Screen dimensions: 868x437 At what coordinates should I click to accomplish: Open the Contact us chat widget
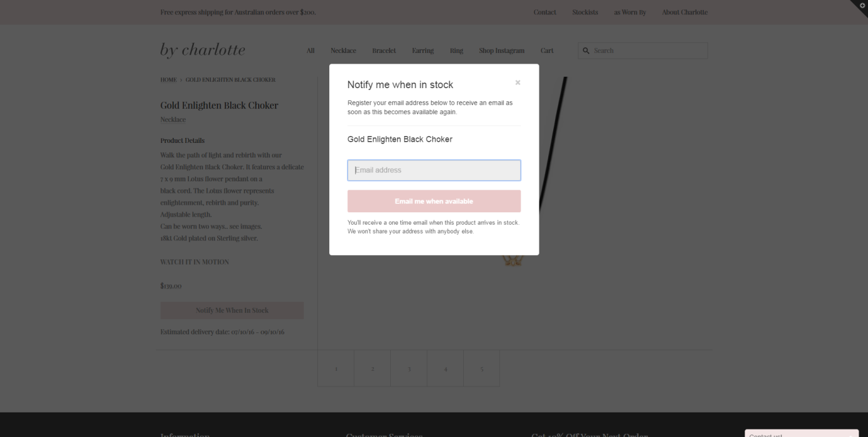tap(801, 434)
